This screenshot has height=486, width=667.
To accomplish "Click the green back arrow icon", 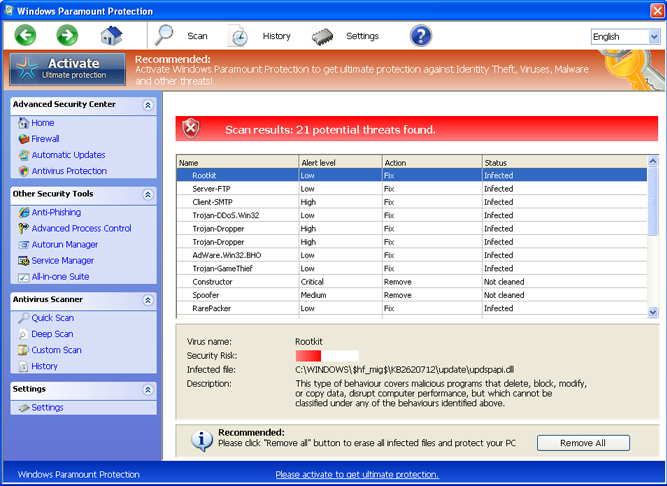I will click(x=25, y=35).
